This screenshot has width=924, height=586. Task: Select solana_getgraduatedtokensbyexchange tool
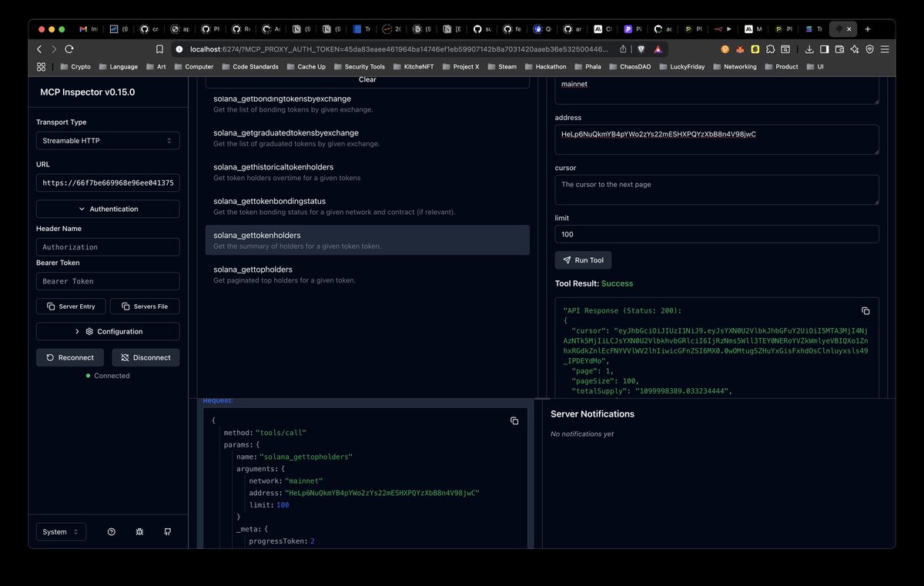pos(367,138)
